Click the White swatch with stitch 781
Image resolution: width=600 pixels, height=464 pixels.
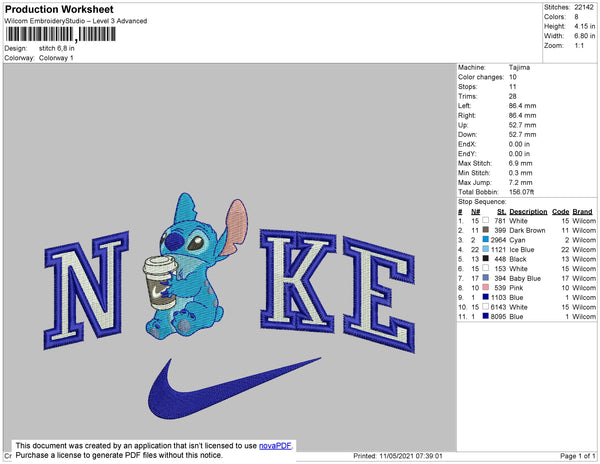[486, 220]
